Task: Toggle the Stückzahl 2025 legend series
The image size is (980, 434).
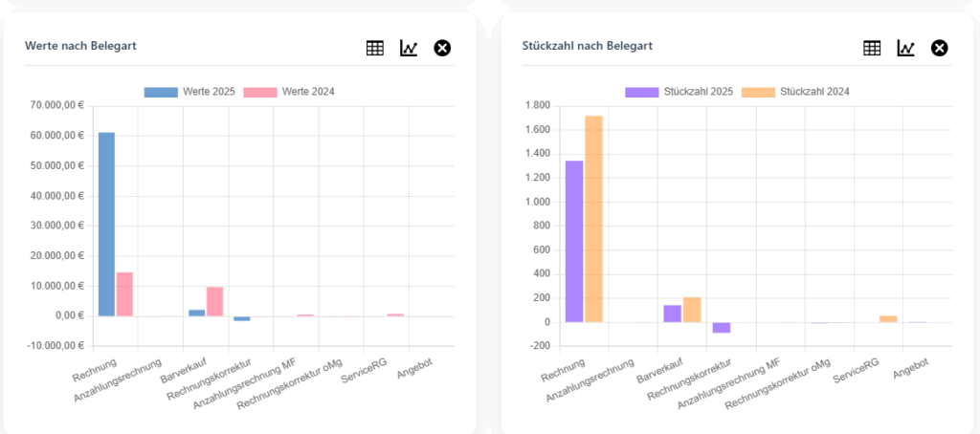Action: click(x=679, y=92)
